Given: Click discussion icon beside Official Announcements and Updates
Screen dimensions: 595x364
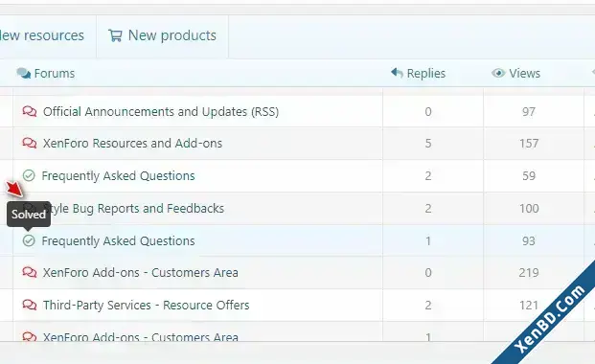Looking at the screenshot, I should [30, 111].
